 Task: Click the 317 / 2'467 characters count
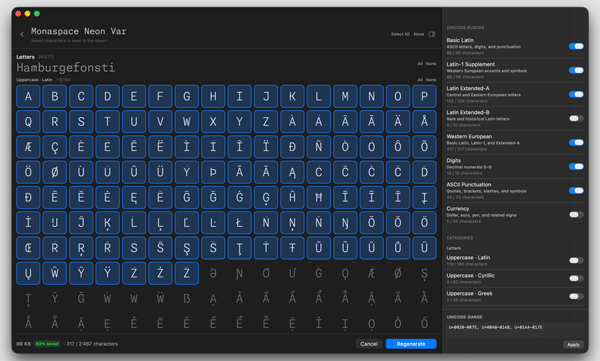92,344
